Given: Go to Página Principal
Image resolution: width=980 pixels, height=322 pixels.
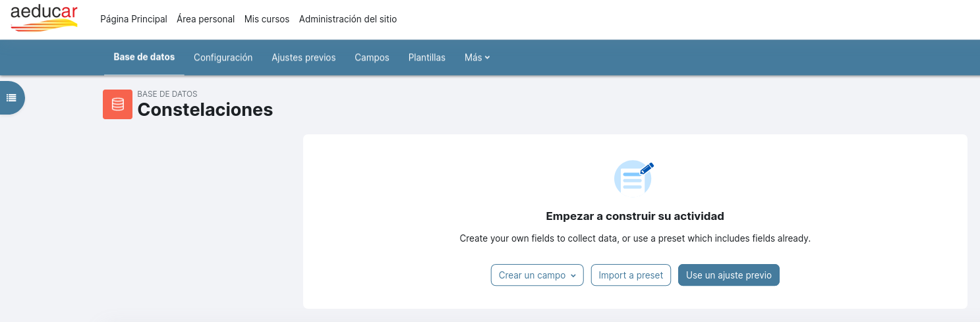Looking at the screenshot, I should click(134, 19).
